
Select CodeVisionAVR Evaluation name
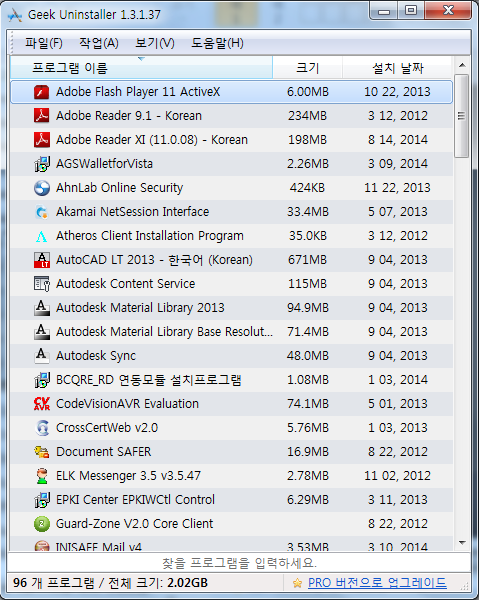[x=127, y=404]
